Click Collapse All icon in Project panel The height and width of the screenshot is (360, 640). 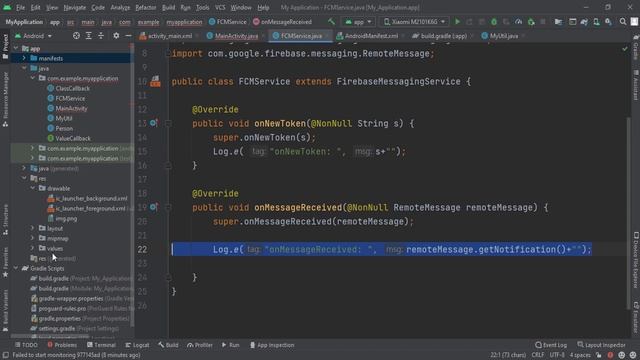[x=101, y=36]
